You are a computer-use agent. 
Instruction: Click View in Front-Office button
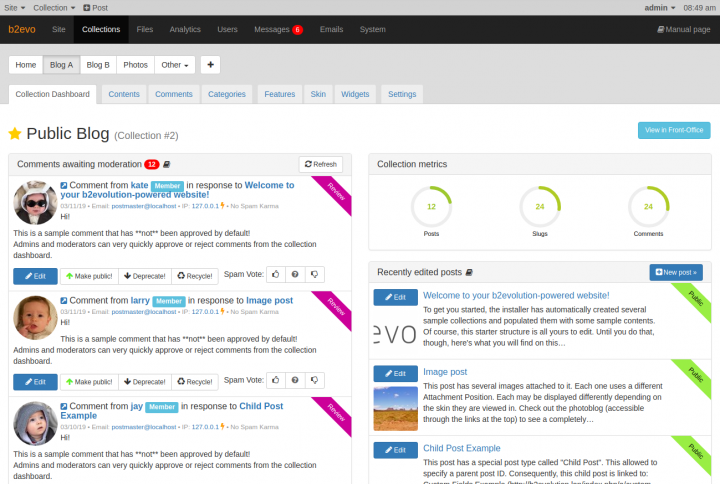pyautogui.click(x=674, y=131)
